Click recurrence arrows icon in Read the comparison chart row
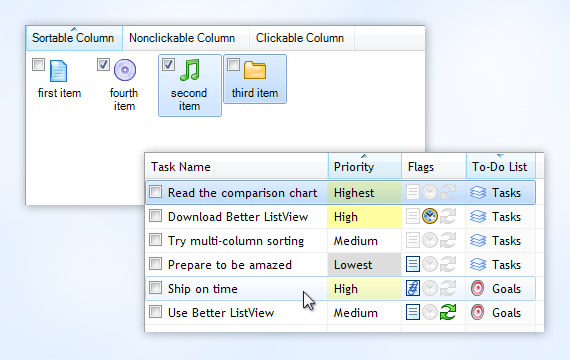 point(448,192)
